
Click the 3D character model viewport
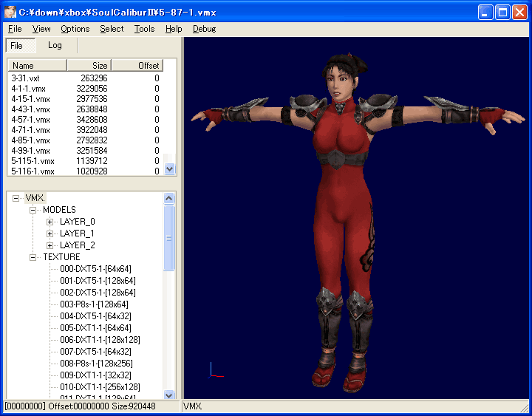[356, 218]
